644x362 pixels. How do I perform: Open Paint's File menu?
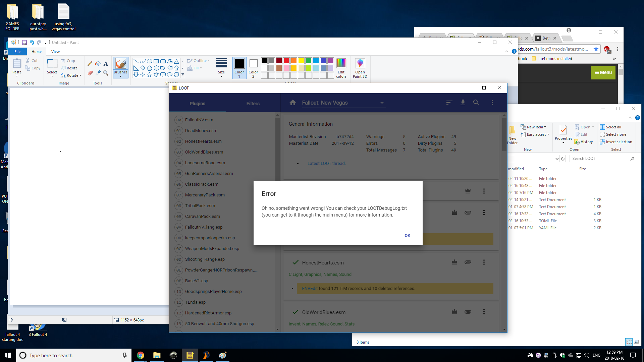[x=17, y=52]
